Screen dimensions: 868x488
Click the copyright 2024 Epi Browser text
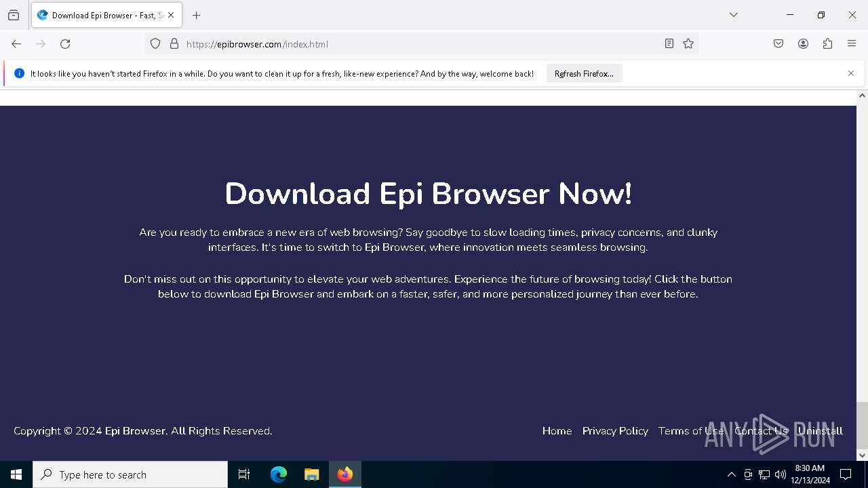coord(143,431)
